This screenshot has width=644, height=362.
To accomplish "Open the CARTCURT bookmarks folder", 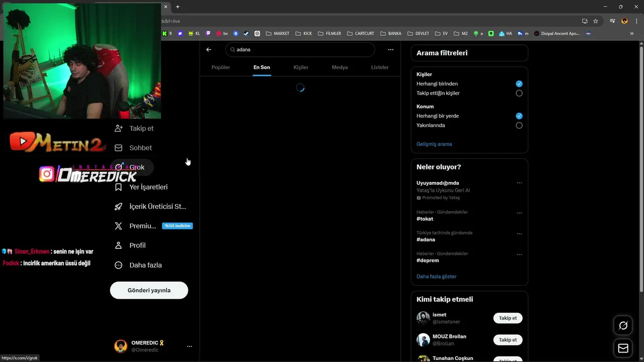I will point(360,34).
